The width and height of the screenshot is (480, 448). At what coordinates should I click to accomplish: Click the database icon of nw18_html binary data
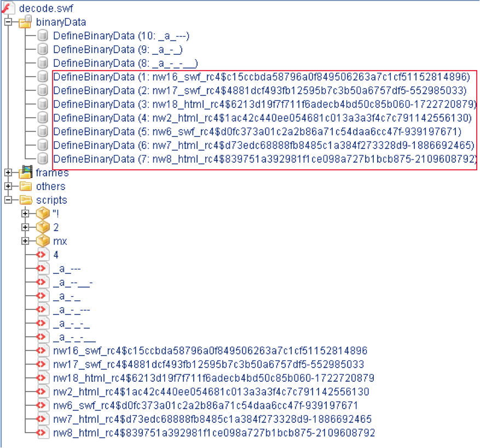[43, 104]
